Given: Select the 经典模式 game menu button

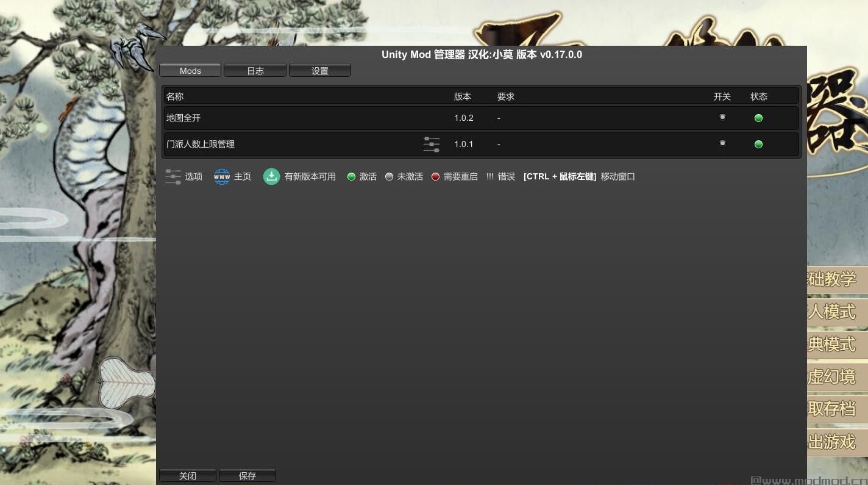Looking at the screenshot, I should pyautogui.click(x=837, y=344).
